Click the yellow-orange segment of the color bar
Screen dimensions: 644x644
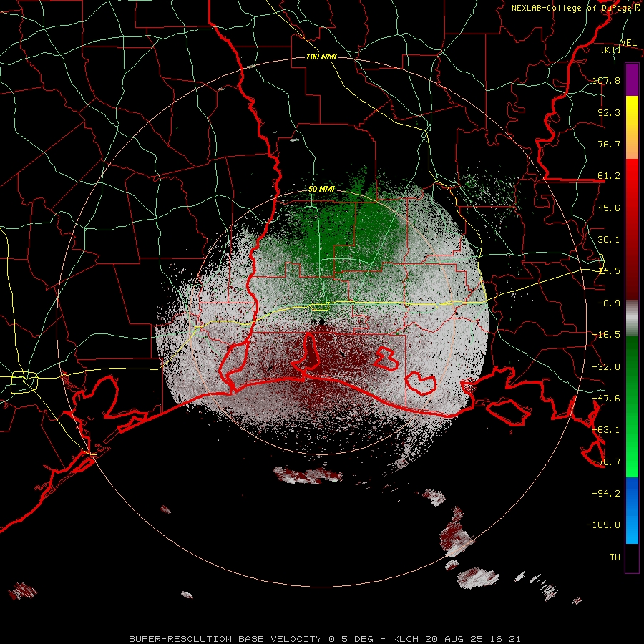tap(632, 127)
